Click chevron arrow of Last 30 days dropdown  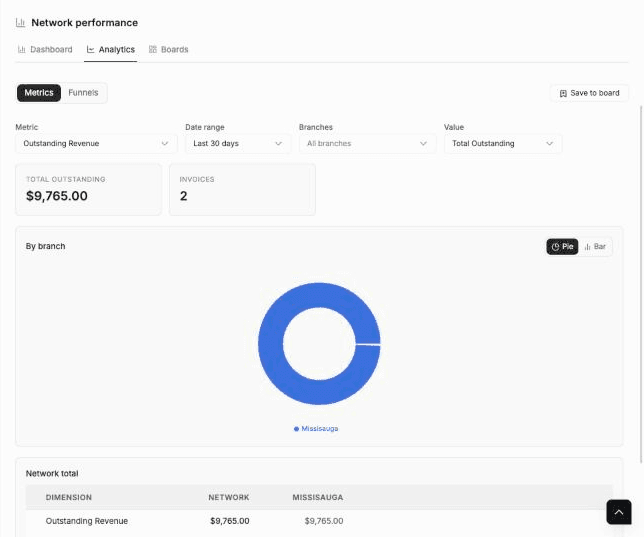278,143
